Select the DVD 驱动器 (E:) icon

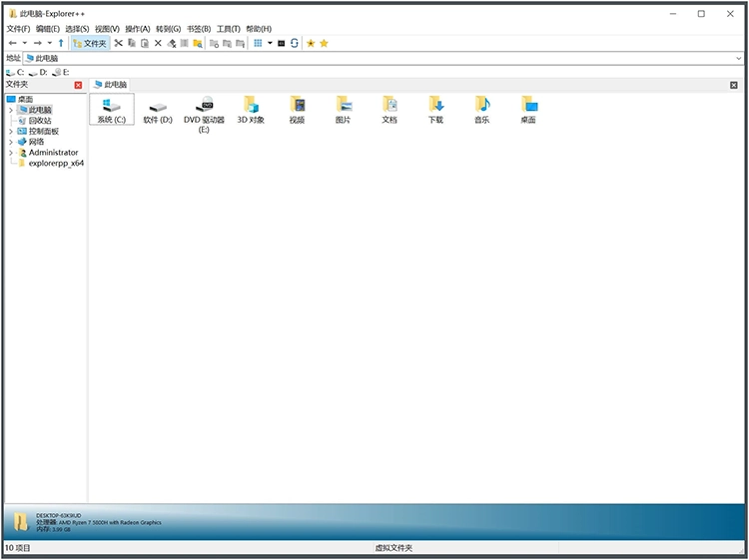pyautogui.click(x=204, y=109)
